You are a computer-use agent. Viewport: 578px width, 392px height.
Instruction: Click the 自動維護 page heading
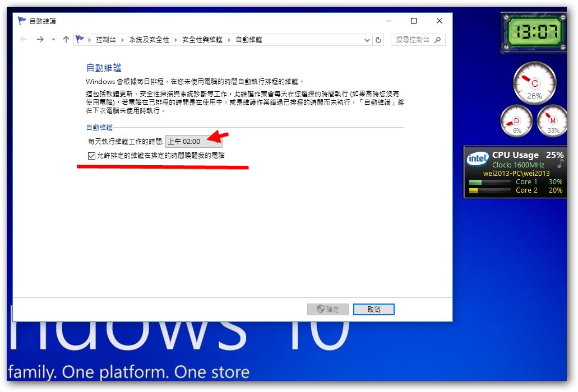104,68
